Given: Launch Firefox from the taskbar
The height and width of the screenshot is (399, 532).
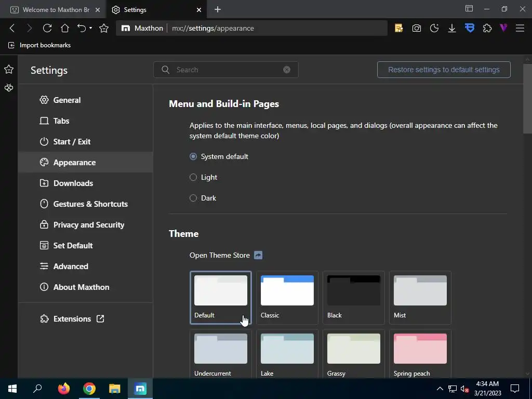Looking at the screenshot, I should [64, 389].
